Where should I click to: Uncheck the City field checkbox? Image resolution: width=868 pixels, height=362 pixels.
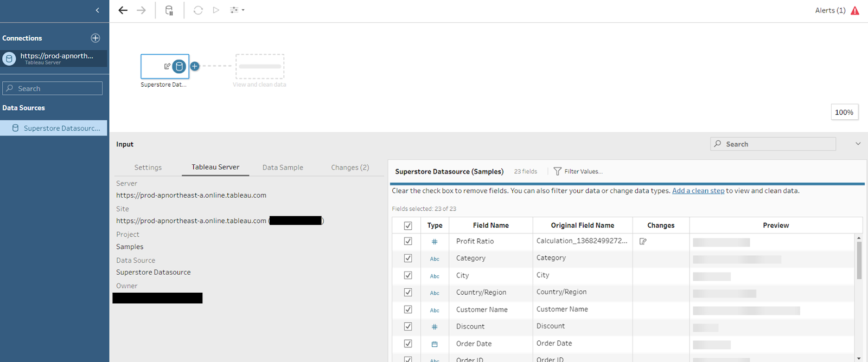[x=408, y=275]
